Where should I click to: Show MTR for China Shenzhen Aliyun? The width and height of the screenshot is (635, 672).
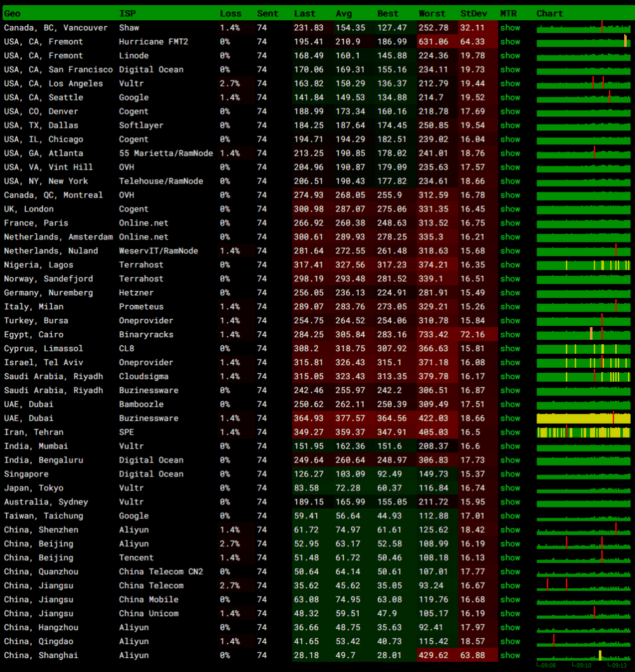[x=510, y=530]
